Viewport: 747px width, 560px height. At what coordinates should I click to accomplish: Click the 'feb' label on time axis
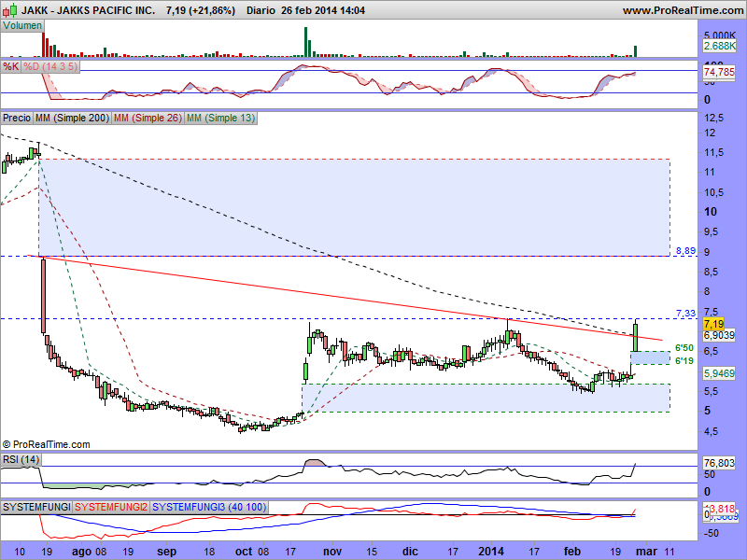[572, 552]
